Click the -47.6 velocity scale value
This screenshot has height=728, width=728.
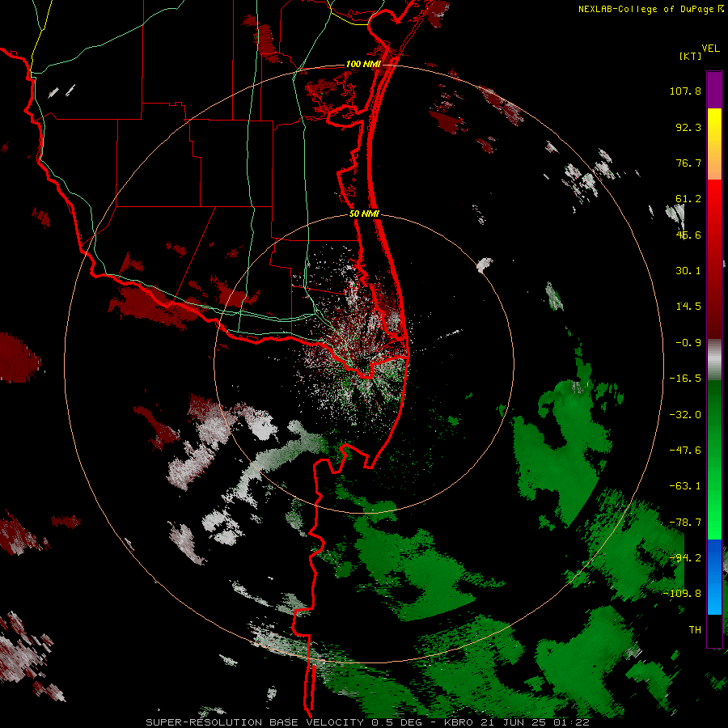pos(685,451)
